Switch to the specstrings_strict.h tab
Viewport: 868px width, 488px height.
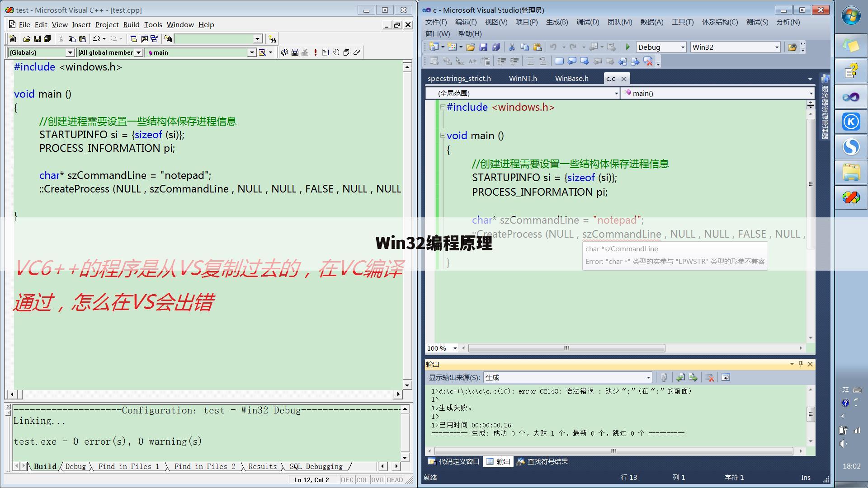tap(459, 79)
